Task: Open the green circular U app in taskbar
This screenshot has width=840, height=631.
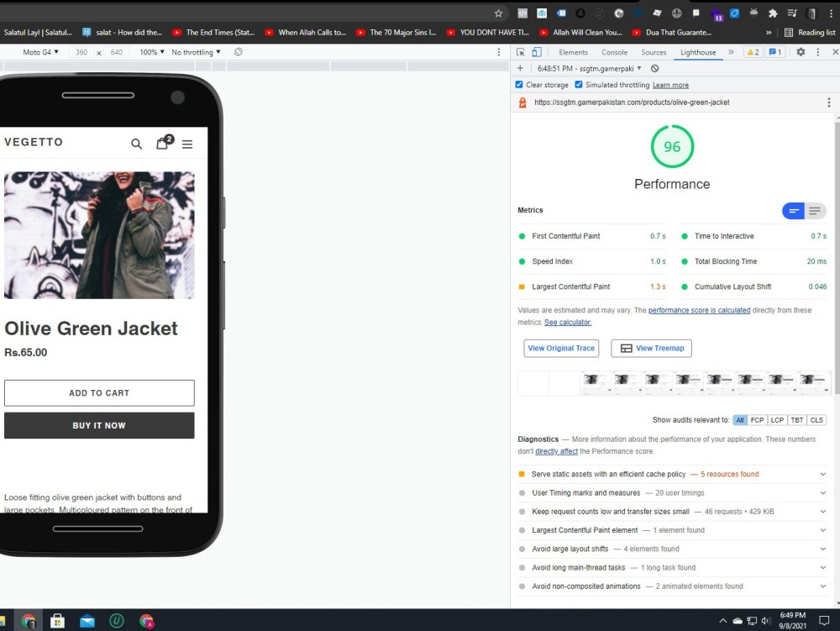Action: (x=117, y=621)
